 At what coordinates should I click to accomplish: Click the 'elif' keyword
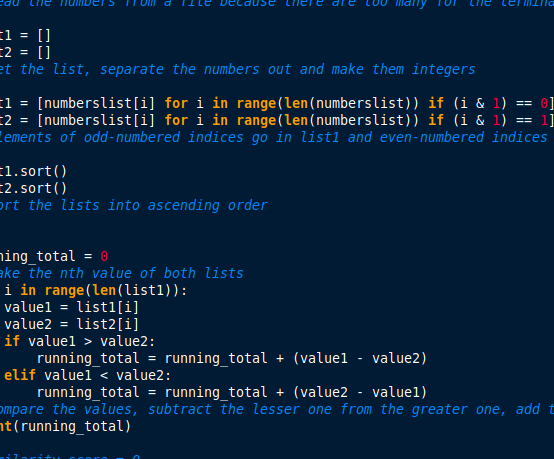(20, 375)
